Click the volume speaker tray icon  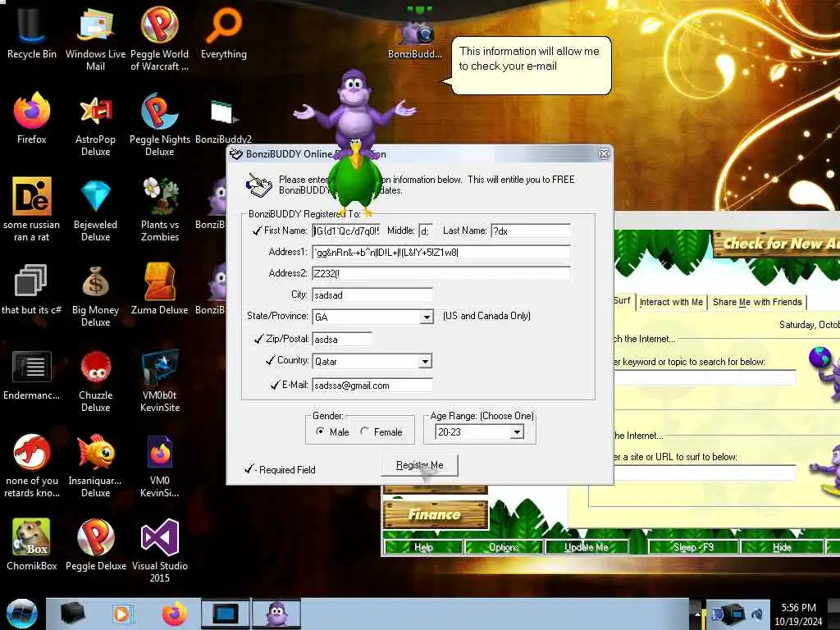757,614
